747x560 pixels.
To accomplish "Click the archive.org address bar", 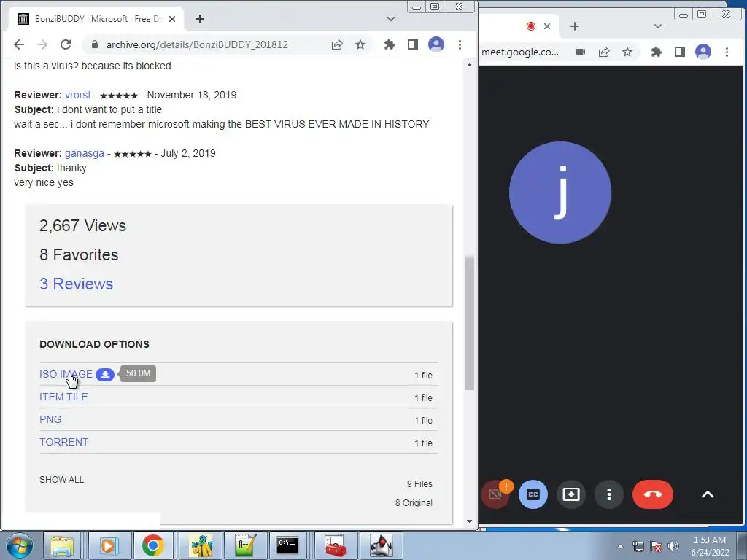I will click(197, 44).
